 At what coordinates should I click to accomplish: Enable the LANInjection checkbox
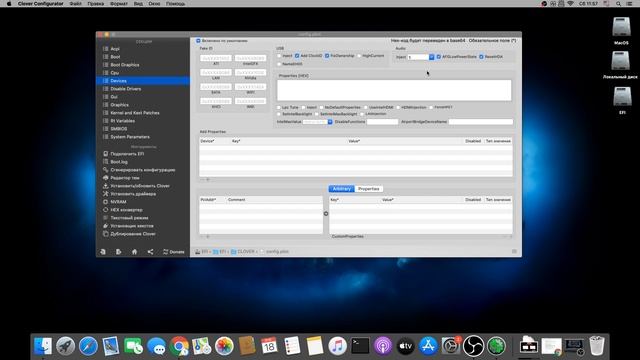point(362,114)
